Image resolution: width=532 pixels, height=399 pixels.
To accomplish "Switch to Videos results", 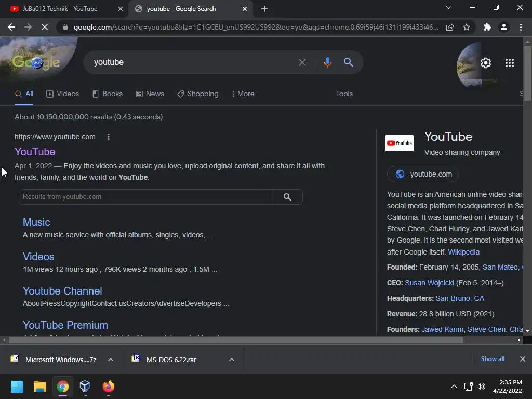I will click(63, 94).
